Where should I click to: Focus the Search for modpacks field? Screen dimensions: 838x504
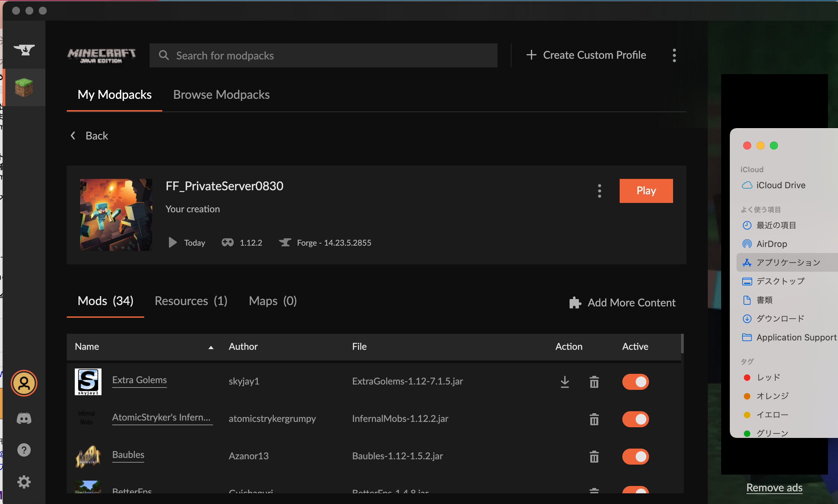pos(324,55)
